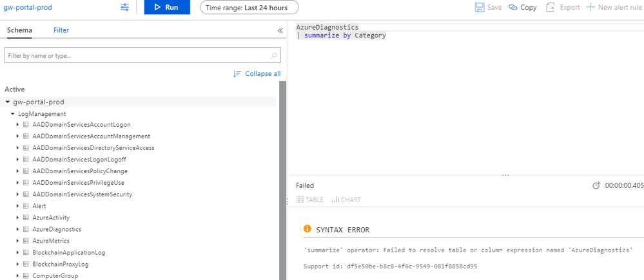Open the query settings sliders icon

125,7
